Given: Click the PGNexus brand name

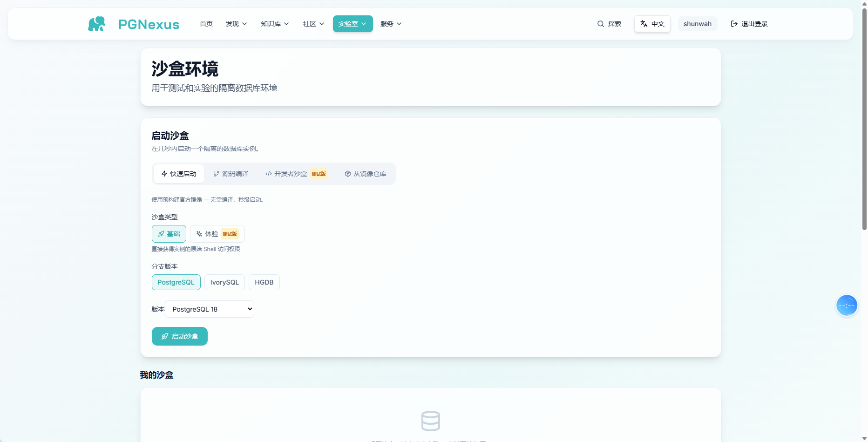Looking at the screenshot, I should 149,24.
